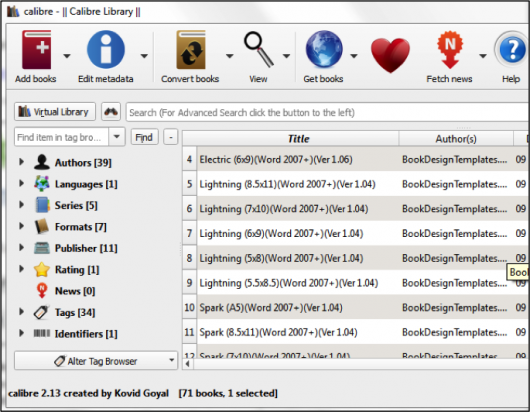Select the Rating star icon
Screen dimensions: 530x412
[42, 269]
